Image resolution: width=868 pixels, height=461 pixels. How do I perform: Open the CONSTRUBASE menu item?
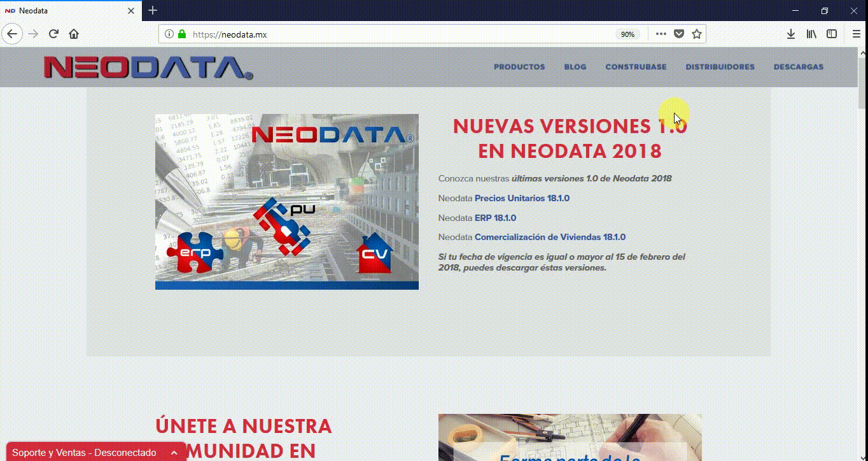[x=636, y=67]
